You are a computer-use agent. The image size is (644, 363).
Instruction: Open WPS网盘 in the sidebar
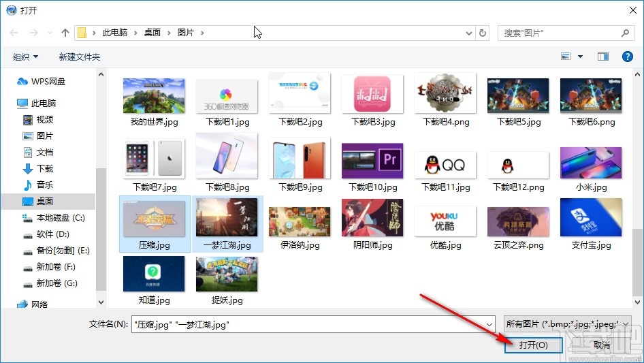coord(48,81)
